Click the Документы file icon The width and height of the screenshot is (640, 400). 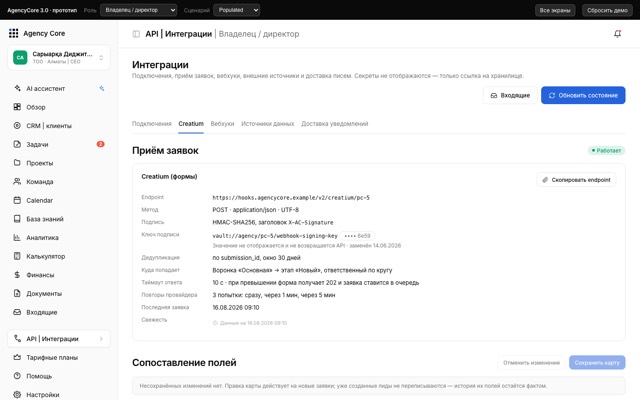17,293
